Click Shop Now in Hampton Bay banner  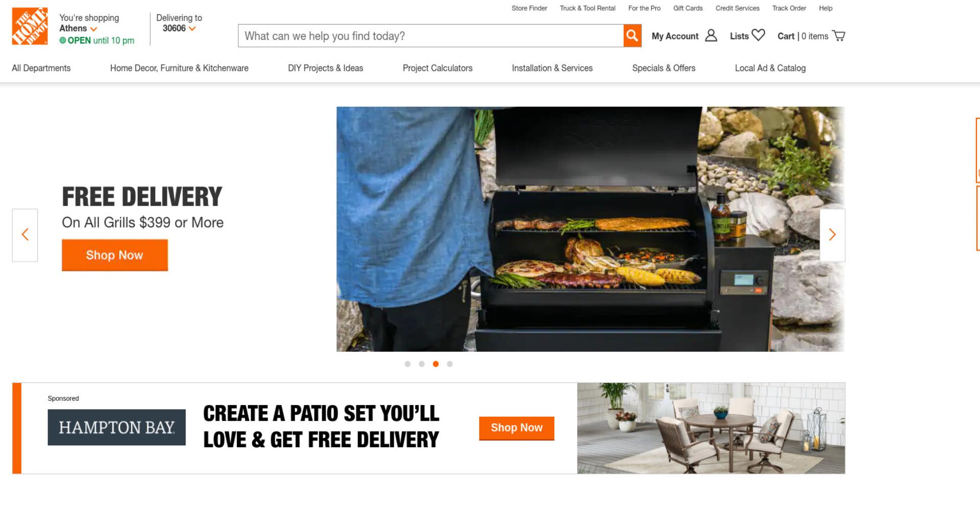pos(517,428)
